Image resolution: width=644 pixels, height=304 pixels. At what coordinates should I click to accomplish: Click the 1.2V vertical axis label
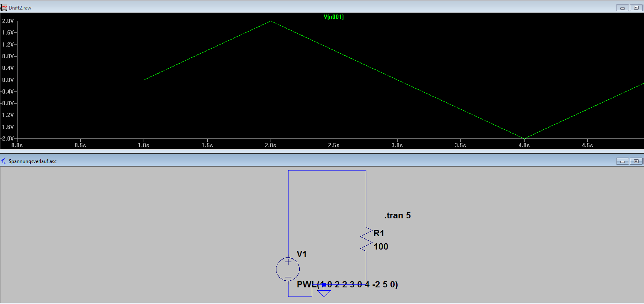pos(8,44)
